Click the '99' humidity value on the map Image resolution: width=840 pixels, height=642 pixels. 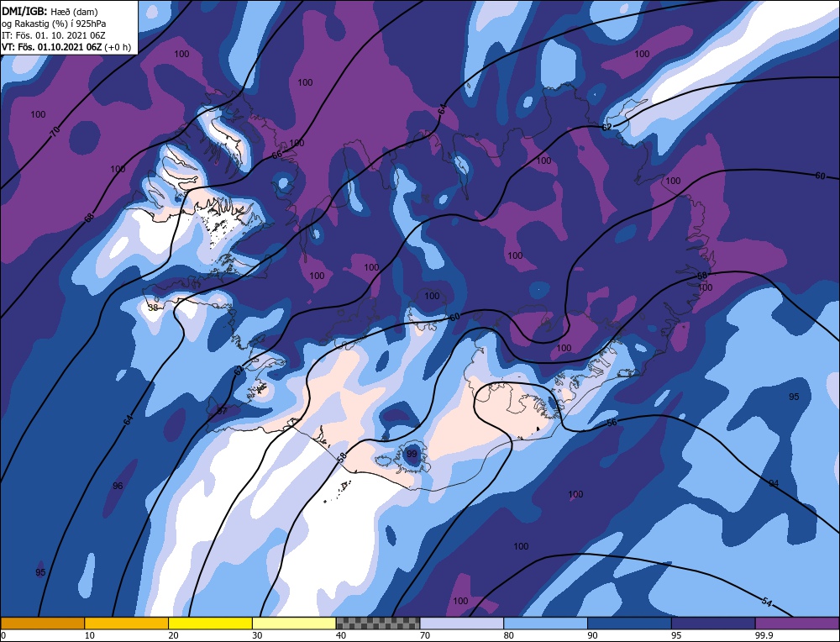[412, 454]
